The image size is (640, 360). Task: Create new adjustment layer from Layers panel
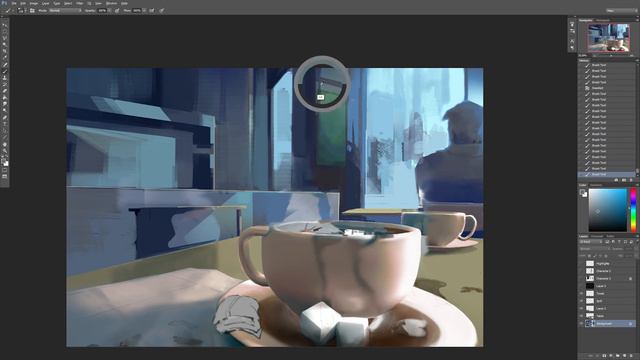[611, 356]
